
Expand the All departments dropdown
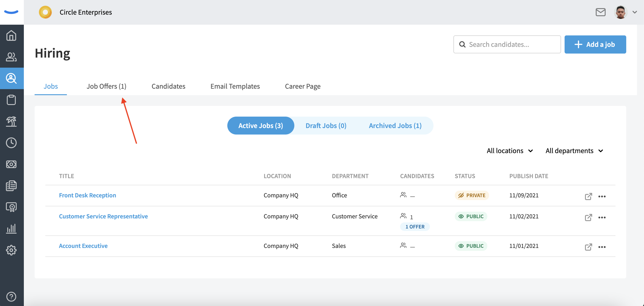tap(574, 151)
